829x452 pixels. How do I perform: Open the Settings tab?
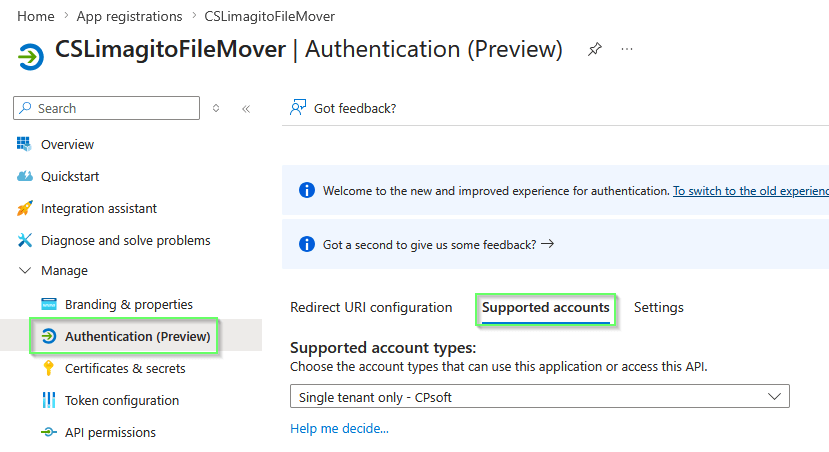(x=659, y=308)
